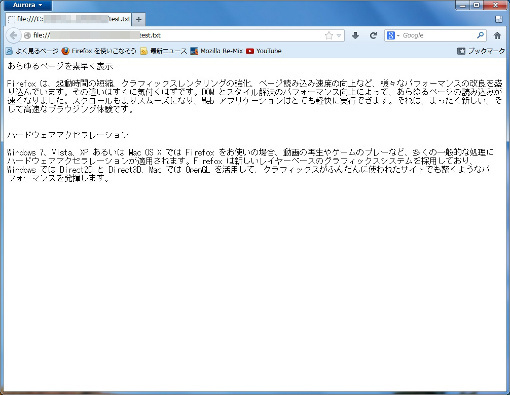Go back using the back arrow
Viewport: 510px width, 395px height.
13,36
